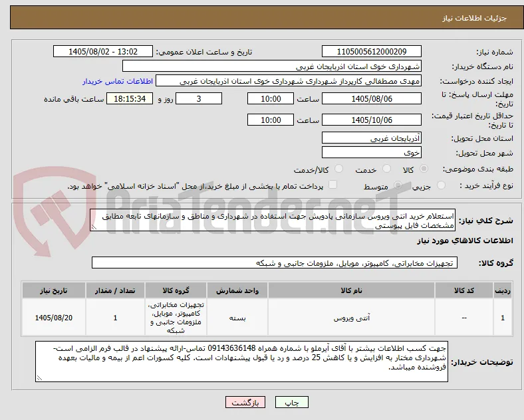Screen dimensions: 524x420
Task: Click the request creator field مهدی مصطفائی
Action: [289, 81]
